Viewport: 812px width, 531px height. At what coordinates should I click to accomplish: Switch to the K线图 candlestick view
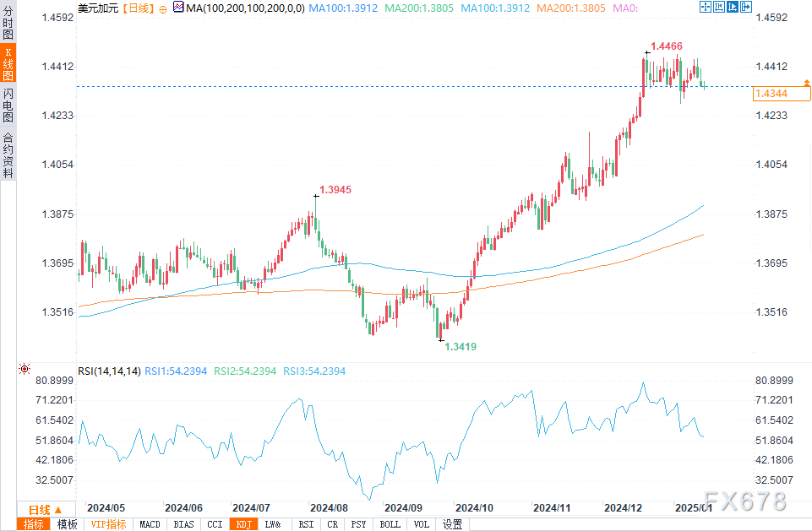click(8, 63)
